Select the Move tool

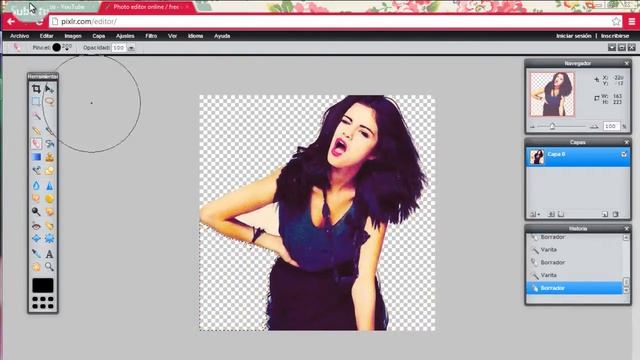pyautogui.click(x=49, y=89)
